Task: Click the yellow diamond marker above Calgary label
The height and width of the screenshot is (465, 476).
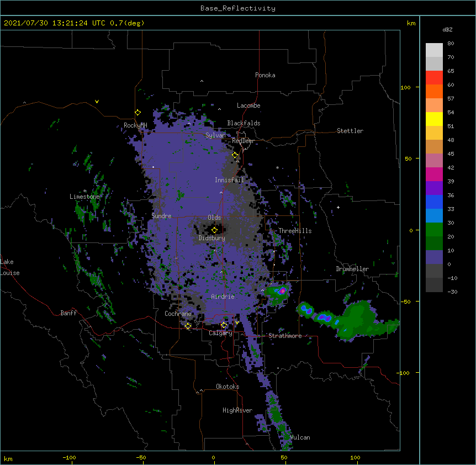Action: (224, 325)
